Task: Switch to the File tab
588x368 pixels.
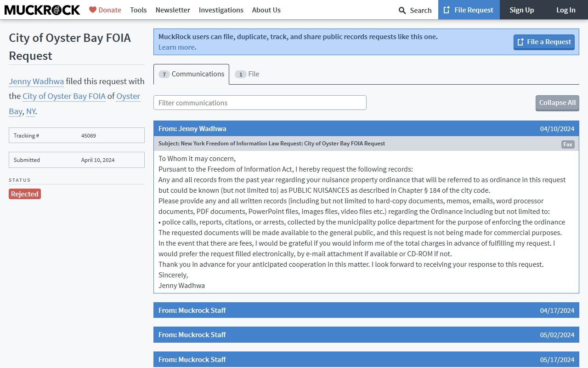Action: pos(247,74)
